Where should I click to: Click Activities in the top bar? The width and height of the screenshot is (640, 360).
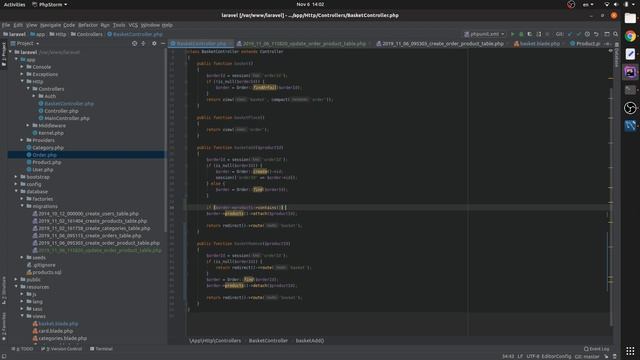14,4
